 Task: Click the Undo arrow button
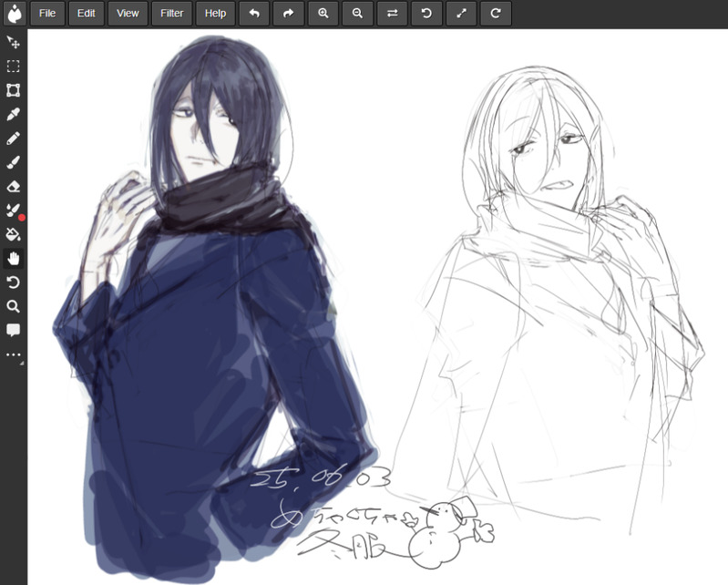pos(254,14)
